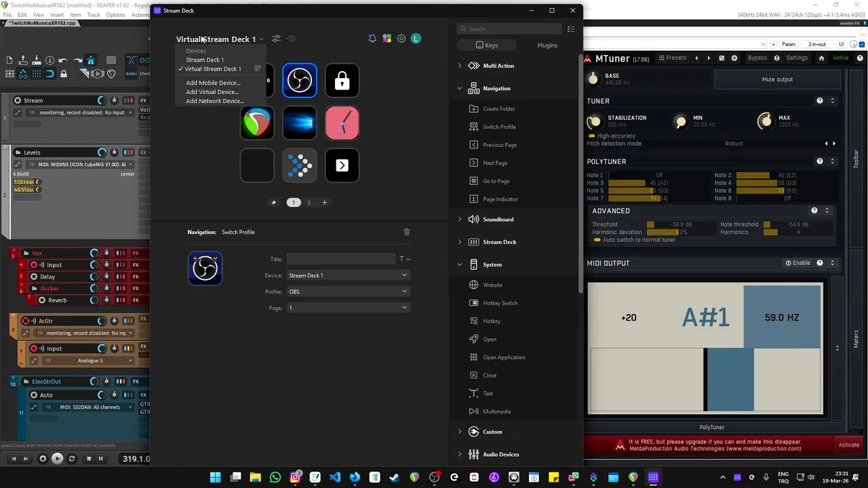Switch to the Keys tab
Viewport: 868px width, 488px height.
(x=487, y=45)
